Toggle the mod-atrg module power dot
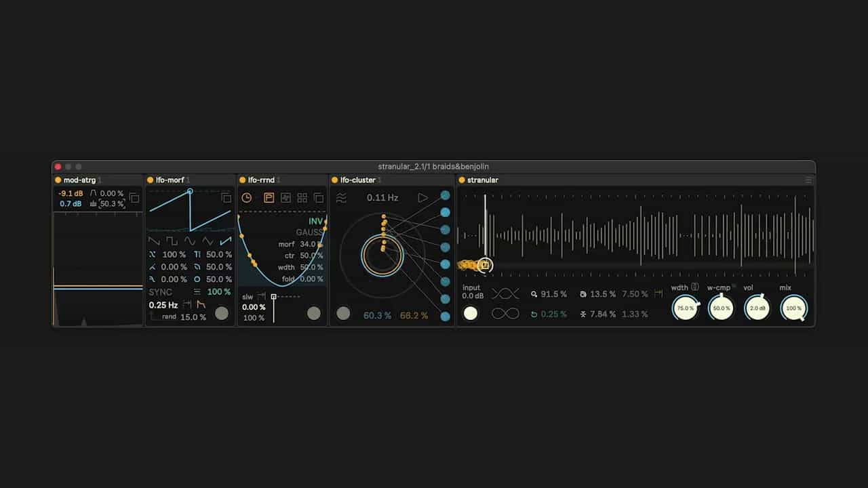868x488 pixels. pos(58,180)
